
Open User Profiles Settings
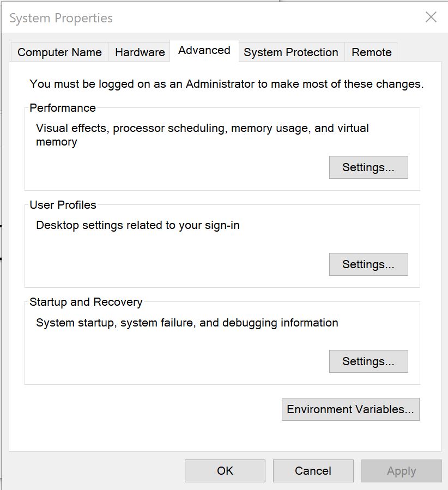[x=368, y=264]
